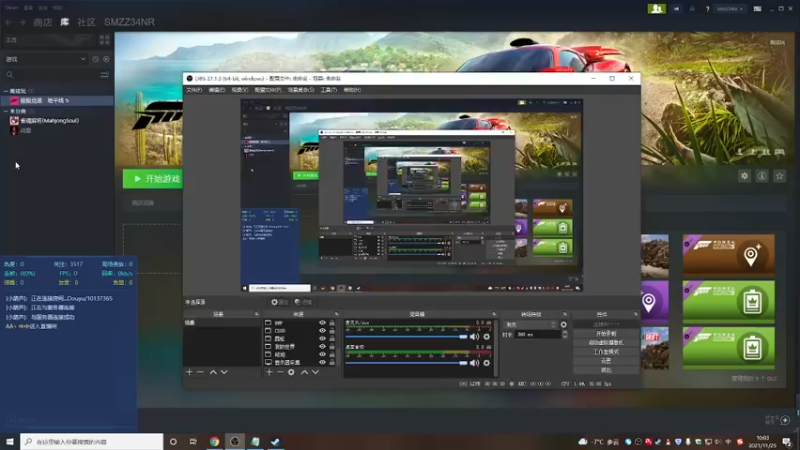The height and width of the screenshot is (450, 800).
Task: Move scene down in OBS scenes panel
Action: (x=224, y=372)
